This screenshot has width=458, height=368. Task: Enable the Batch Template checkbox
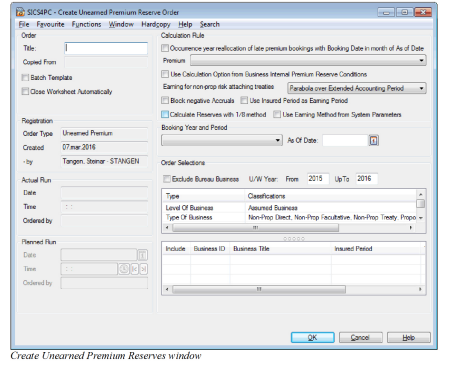pos(25,78)
